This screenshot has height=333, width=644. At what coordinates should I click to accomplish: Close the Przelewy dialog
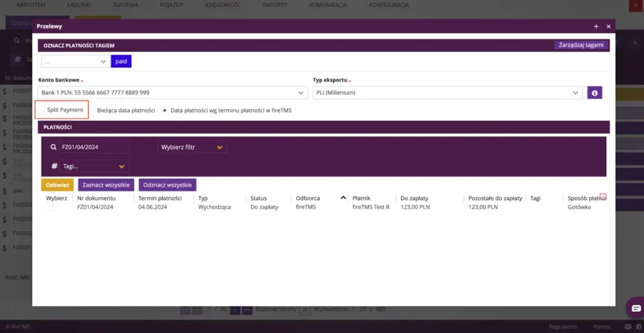click(609, 26)
